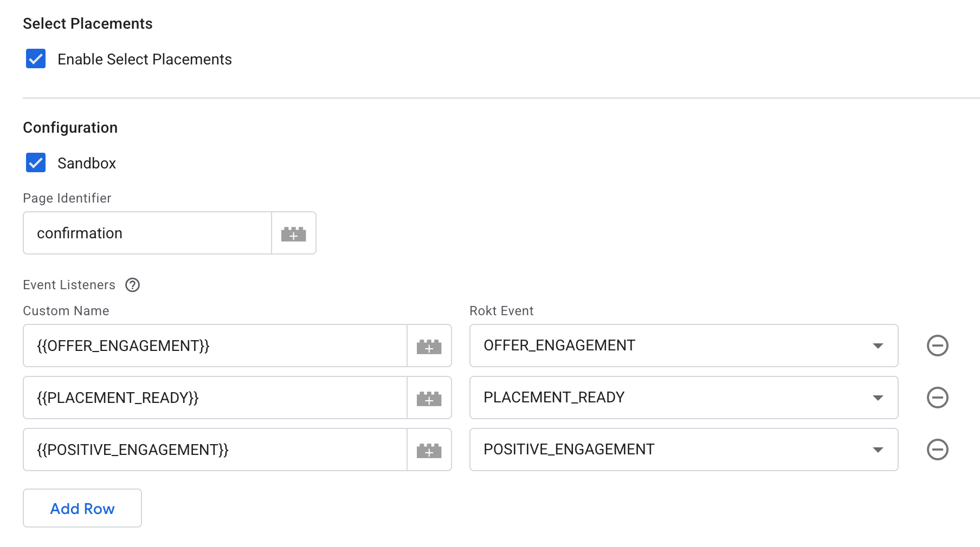Open variable picker for Page Identifier field
This screenshot has height=547, width=980.
(293, 233)
